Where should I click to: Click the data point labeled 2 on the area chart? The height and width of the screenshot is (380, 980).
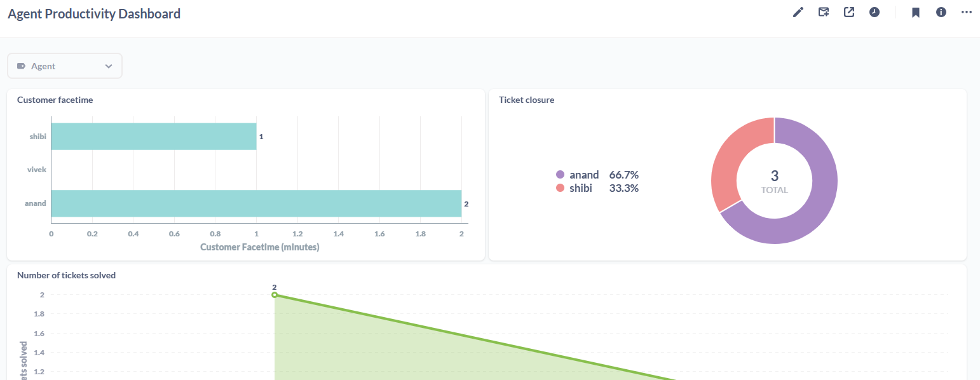[x=274, y=294]
